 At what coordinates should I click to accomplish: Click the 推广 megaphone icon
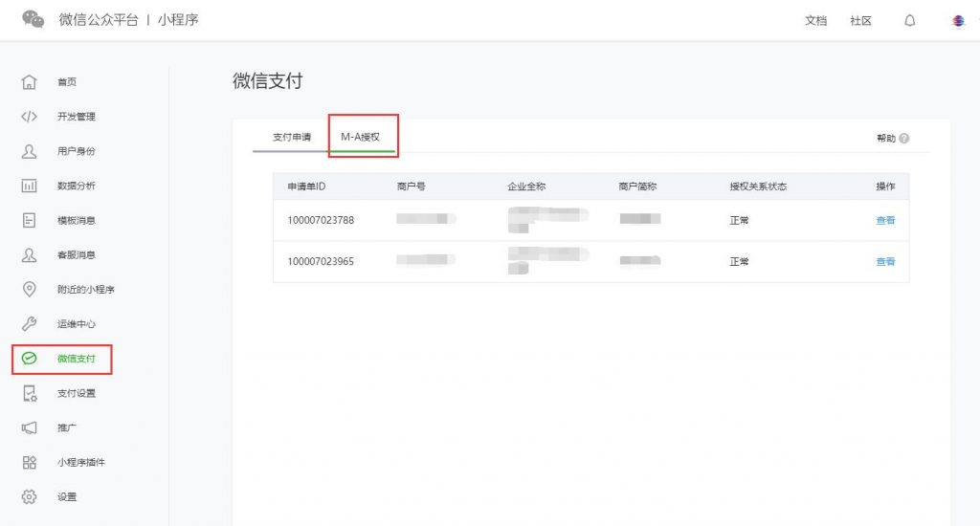(30, 427)
